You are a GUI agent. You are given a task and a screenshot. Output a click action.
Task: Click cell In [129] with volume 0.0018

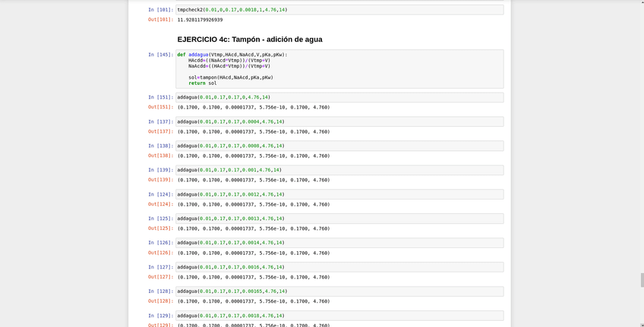(339, 316)
